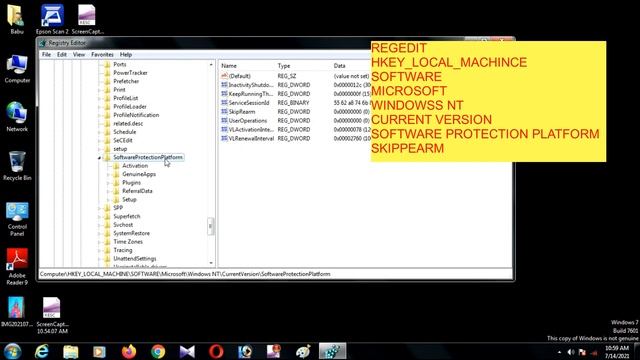Screen dimensions: 640x360
Task: Open Internet Explorer from the taskbar
Action: click(x=42, y=351)
